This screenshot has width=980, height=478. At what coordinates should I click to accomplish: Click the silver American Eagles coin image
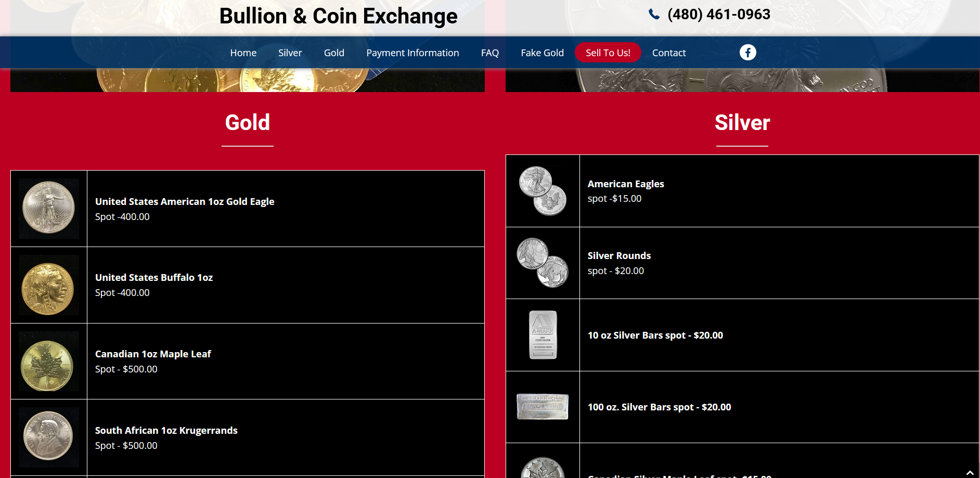(x=543, y=191)
